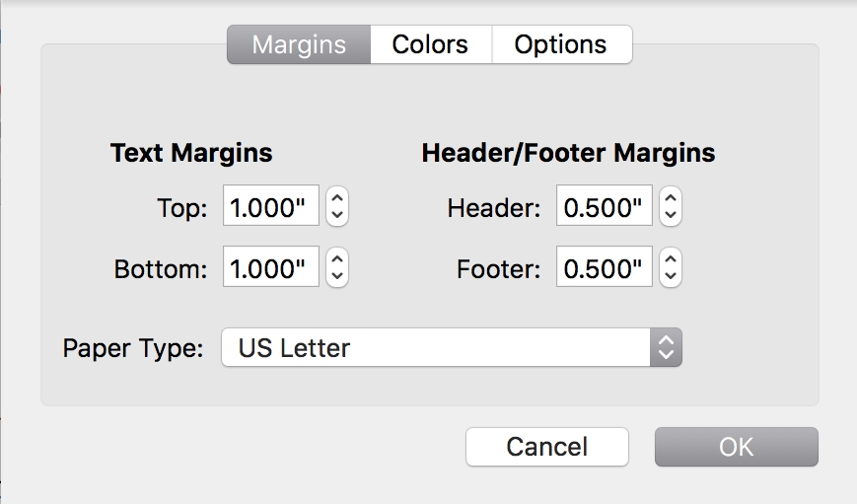Open the Paper Type dropdown arrows
Viewport: 857px width, 504px height.
click(666, 347)
